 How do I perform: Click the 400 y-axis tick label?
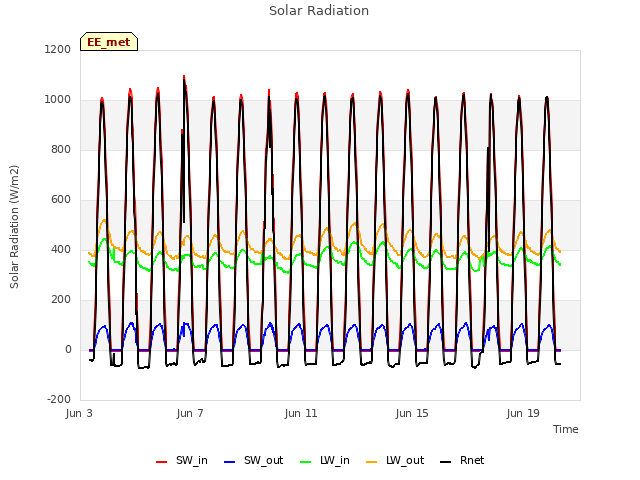coord(61,249)
